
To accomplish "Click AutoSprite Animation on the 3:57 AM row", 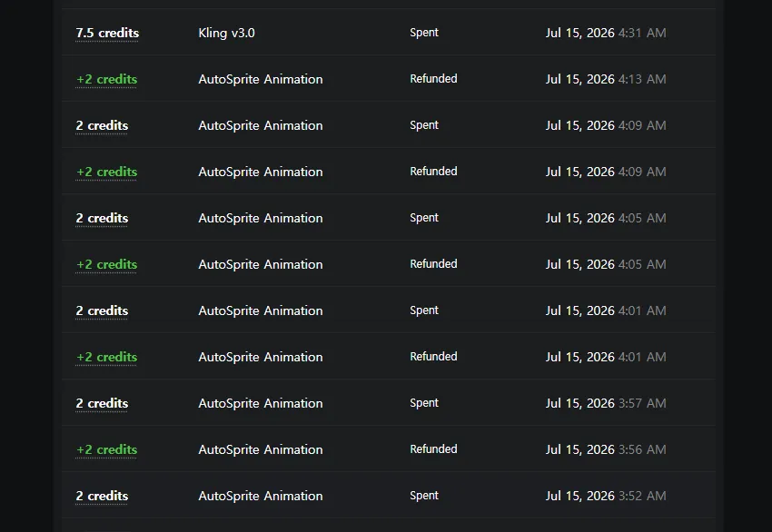I will (261, 403).
